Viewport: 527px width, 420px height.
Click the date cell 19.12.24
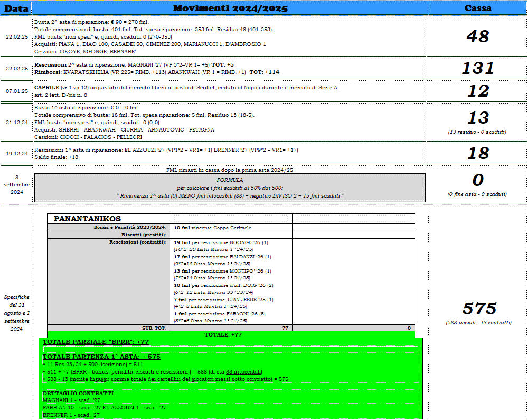click(x=16, y=153)
